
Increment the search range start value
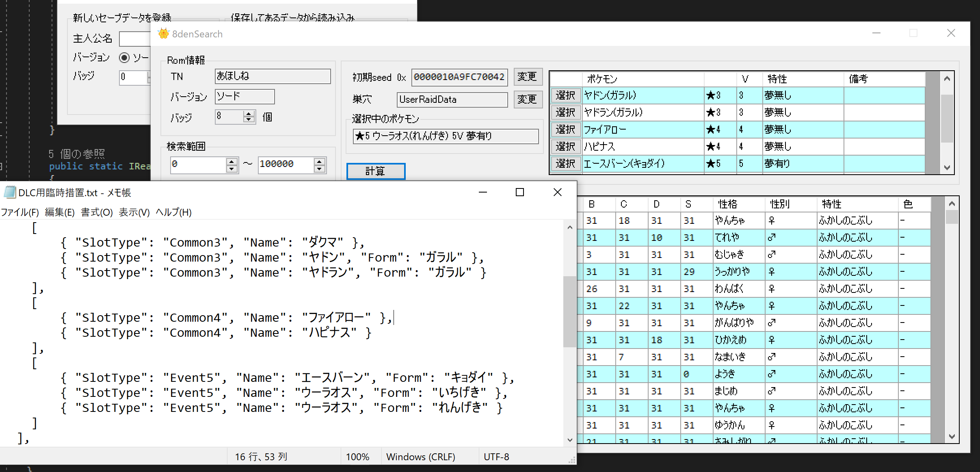tap(231, 161)
